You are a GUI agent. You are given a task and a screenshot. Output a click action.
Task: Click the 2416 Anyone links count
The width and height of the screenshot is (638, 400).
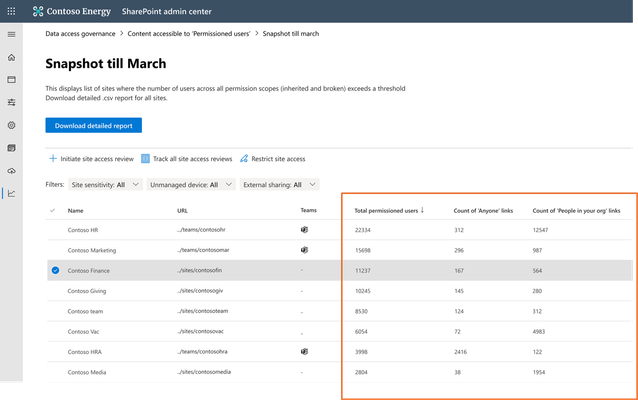pos(460,352)
